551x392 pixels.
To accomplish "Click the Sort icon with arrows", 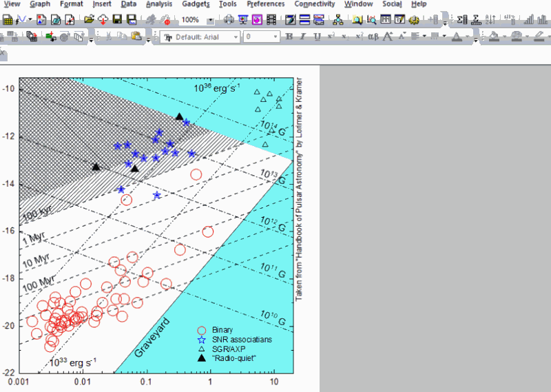I will pos(489,20).
